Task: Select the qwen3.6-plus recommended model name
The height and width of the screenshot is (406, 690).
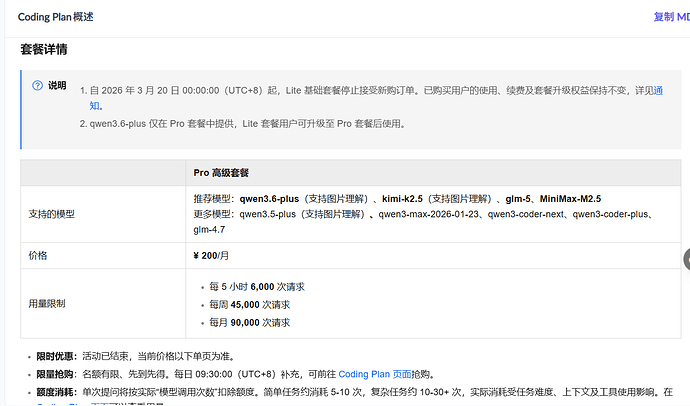Action: coord(269,199)
